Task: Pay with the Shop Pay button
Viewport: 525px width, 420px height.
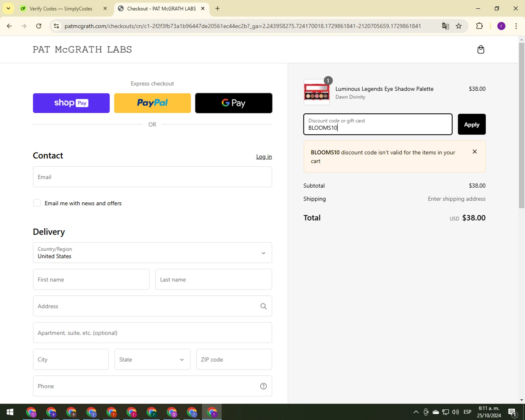Action: [x=71, y=103]
